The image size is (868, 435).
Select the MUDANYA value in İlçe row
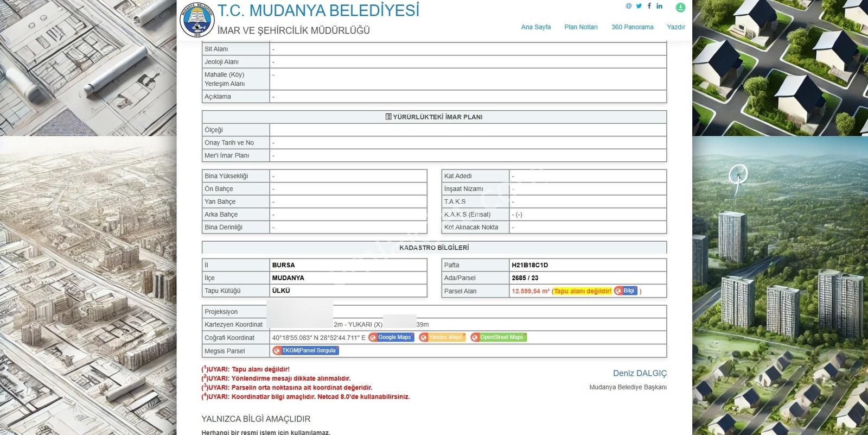288,278
